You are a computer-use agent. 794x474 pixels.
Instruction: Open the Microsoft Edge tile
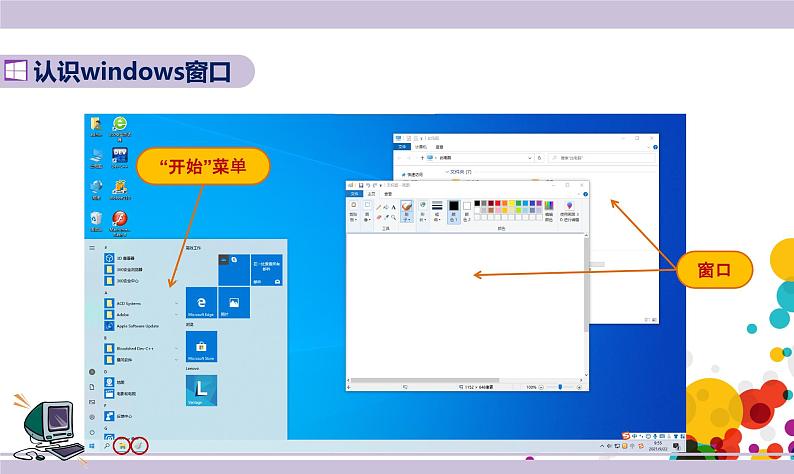(202, 302)
